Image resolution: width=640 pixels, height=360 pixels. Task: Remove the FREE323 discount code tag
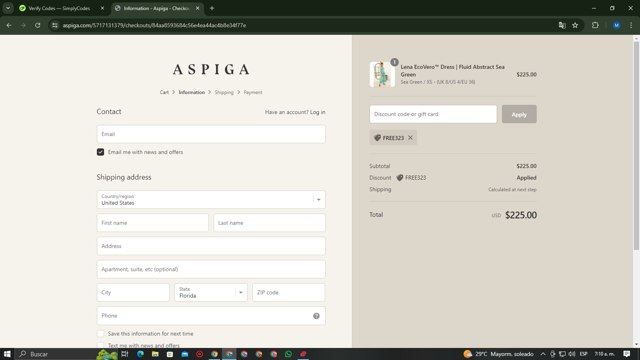coord(410,138)
